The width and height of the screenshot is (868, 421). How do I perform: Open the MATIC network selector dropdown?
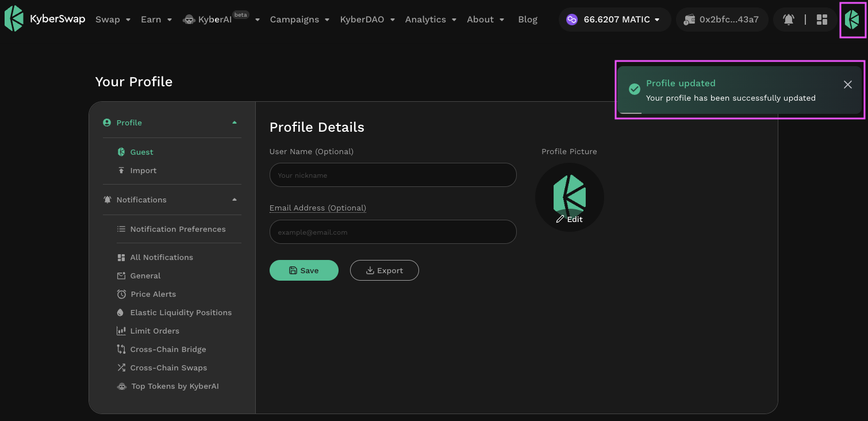(614, 20)
